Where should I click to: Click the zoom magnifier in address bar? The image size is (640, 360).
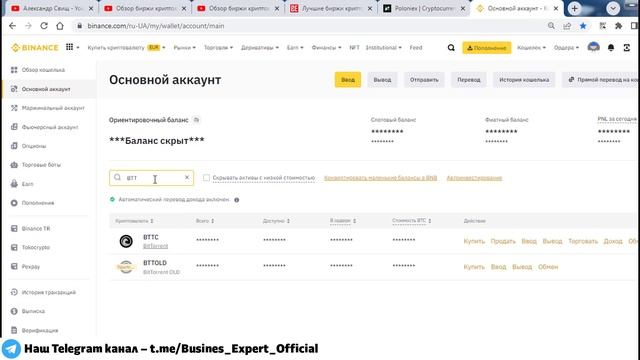click(551, 26)
